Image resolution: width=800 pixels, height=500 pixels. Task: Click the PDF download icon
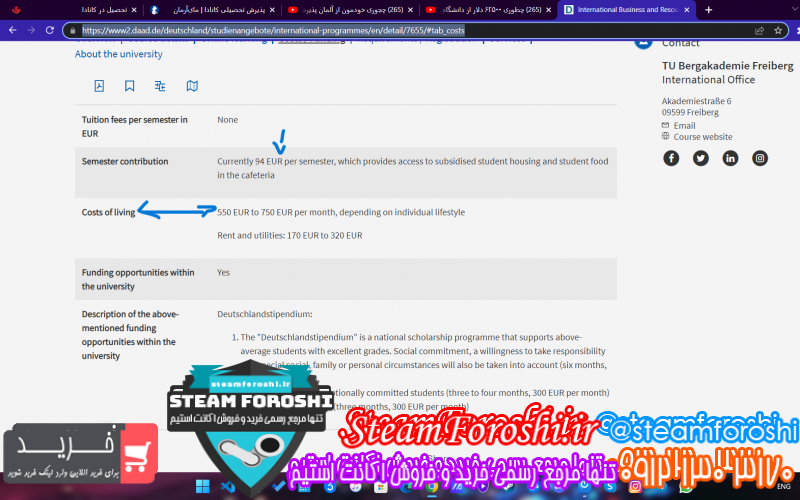pyautogui.click(x=98, y=86)
